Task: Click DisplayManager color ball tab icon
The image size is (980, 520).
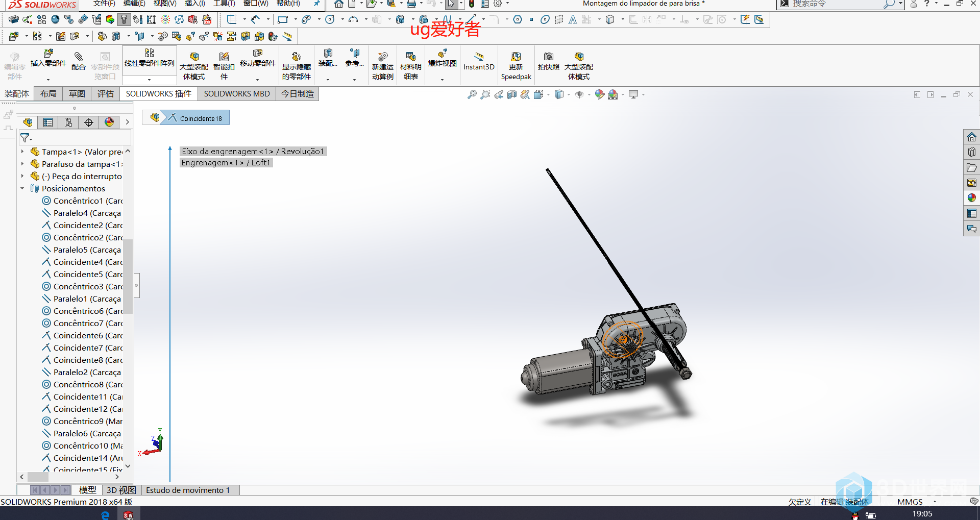Action: coord(109,122)
